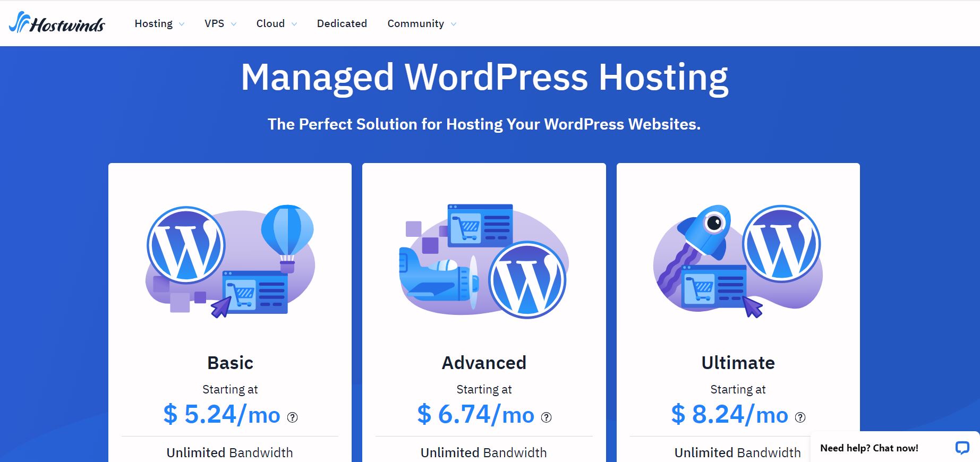Click the chat bubble icon
Screen dimensions: 980x462
click(x=962, y=448)
